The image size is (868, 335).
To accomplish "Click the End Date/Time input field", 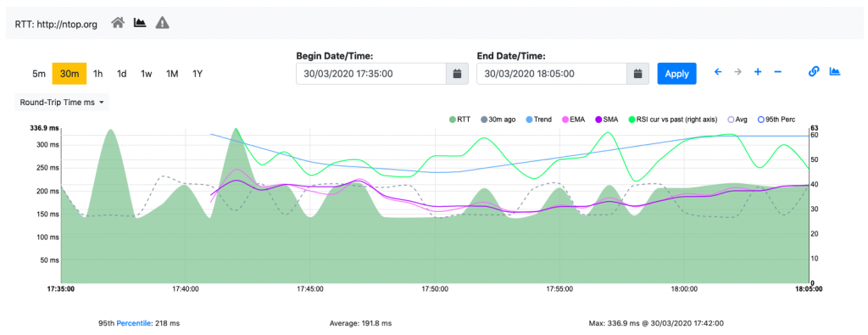I will [x=552, y=74].
